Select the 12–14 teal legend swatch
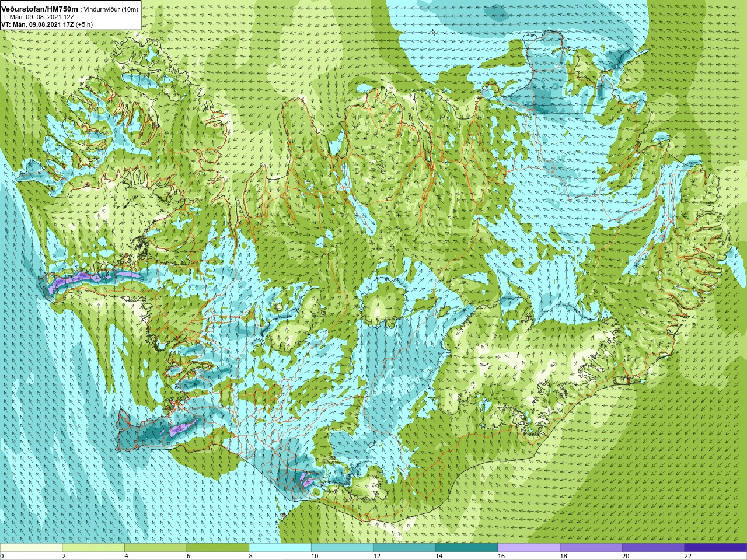 (404, 548)
